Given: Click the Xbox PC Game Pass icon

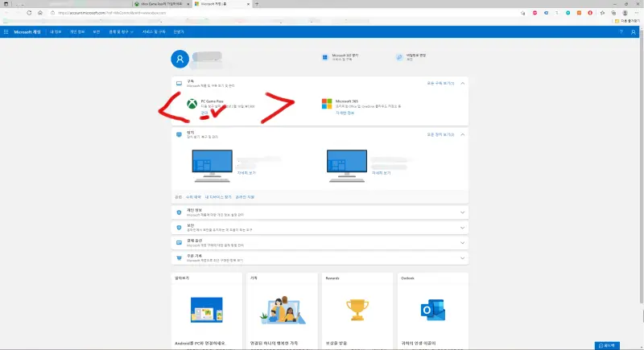Looking at the screenshot, I should coord(192,104).
